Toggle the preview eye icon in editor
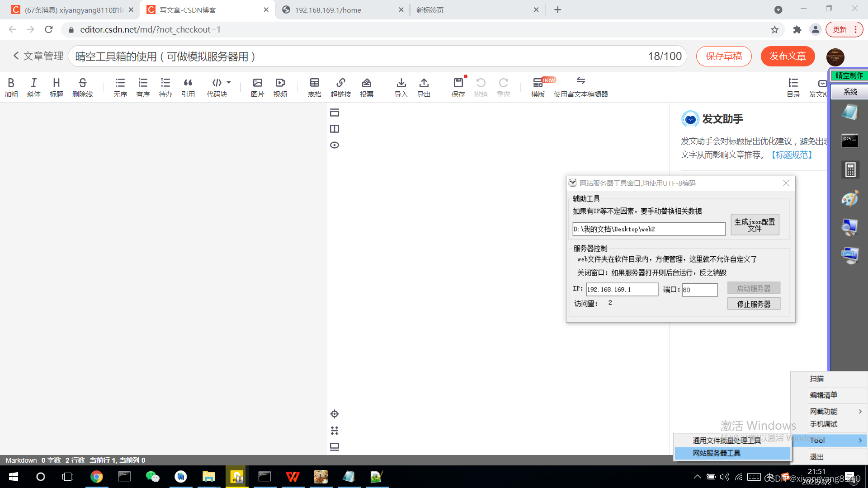This screenshot has width=868, height=488. click(x=335, y=145)
